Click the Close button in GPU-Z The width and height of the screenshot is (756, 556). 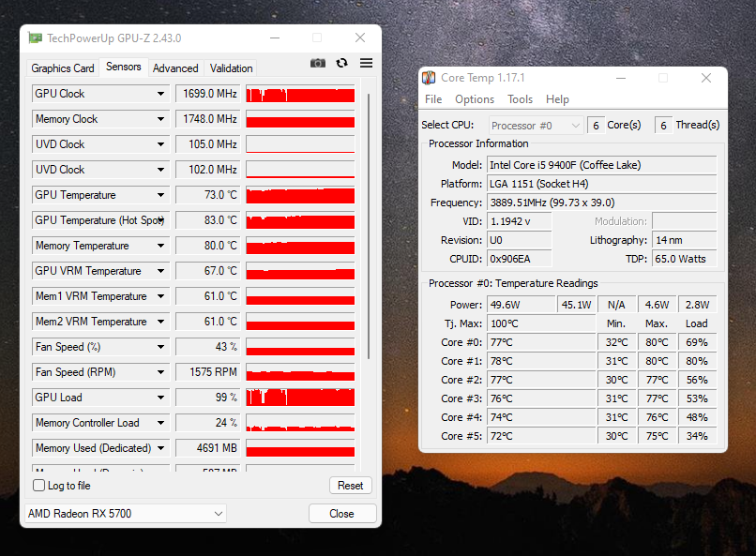(341, 514)
